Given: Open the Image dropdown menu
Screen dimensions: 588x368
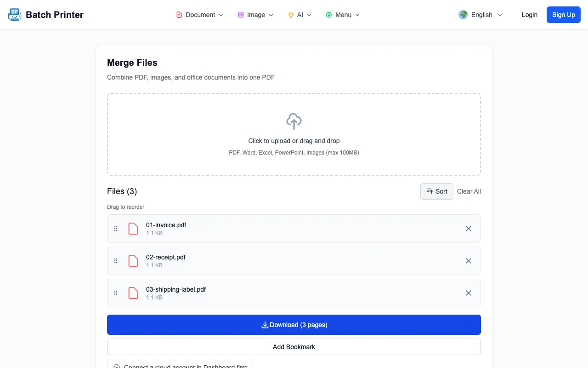Looking at the screenshot, I should click(x=255, y=15).
